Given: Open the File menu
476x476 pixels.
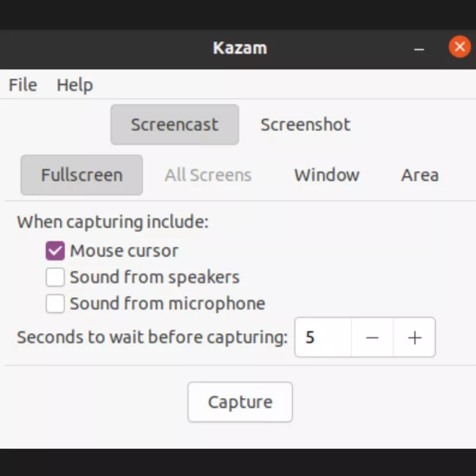Looking at the screenshot, I should point(21,84).
